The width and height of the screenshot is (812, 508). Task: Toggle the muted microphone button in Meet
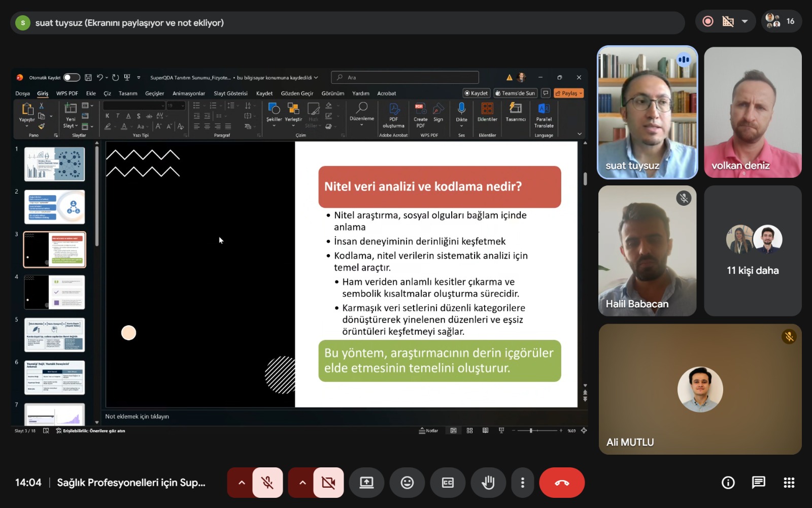(x=267, y=483)
